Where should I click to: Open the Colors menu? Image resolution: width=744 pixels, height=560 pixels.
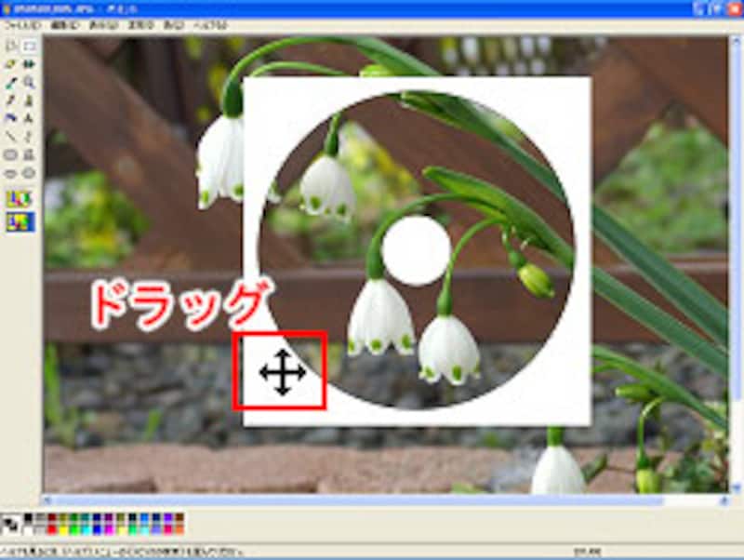pos(174,25)
